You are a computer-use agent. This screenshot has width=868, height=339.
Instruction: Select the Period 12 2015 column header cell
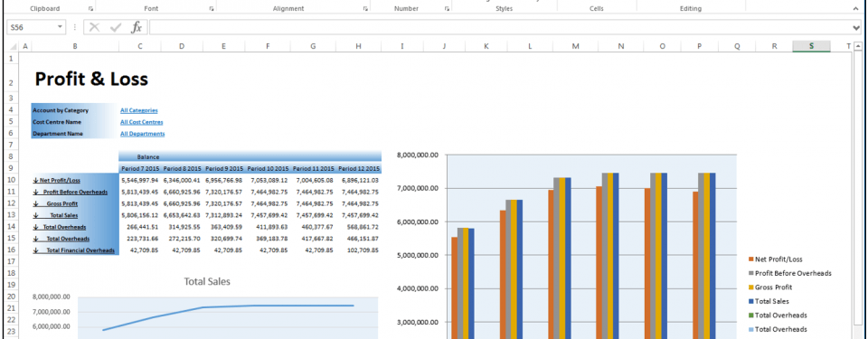pos(358,168)
